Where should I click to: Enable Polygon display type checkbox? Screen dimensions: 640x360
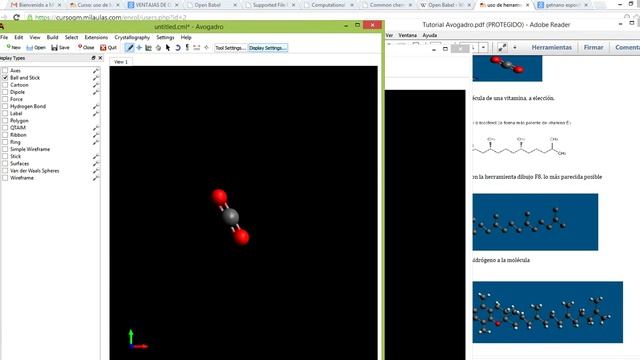[x=5, y=120]
